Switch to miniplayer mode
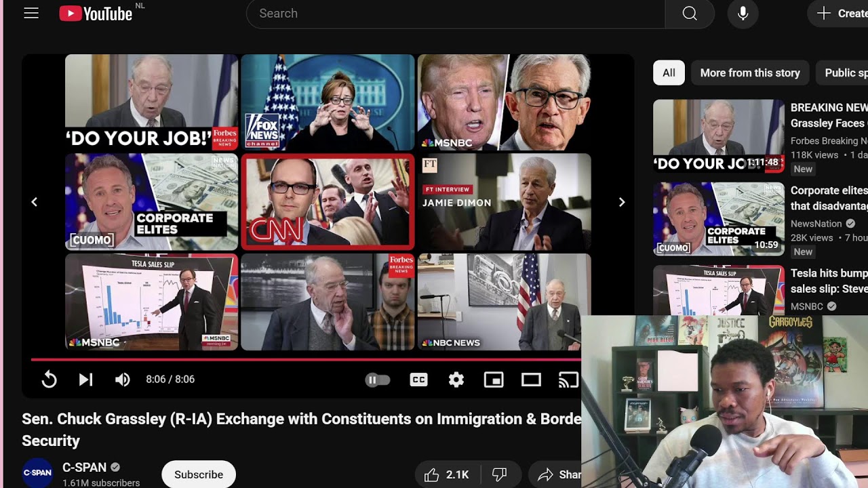868x488 pixels. pos(494,380)
